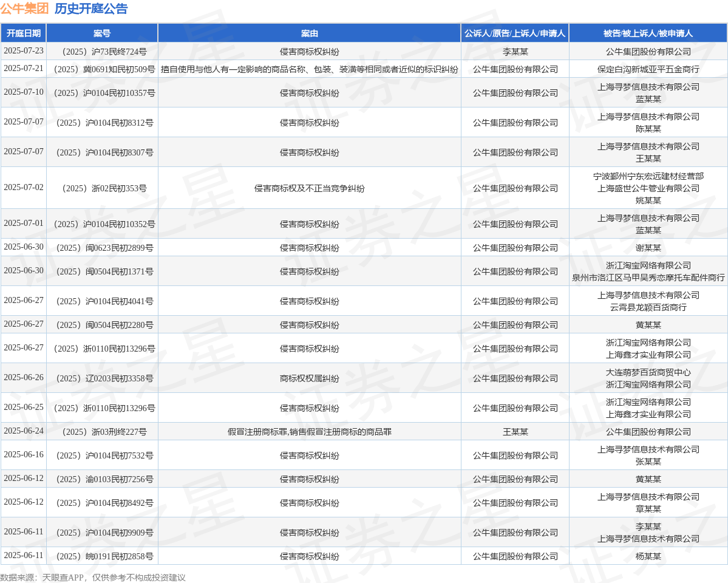Click date cell 2025-07-01
728x583 pixels.
tap(24, 223)
